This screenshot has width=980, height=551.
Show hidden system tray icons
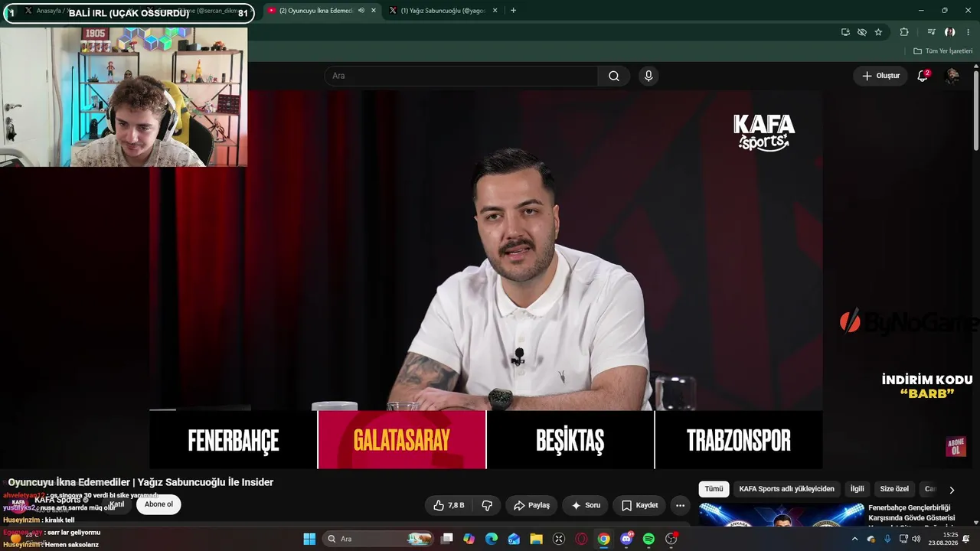(x=854, y=539)
